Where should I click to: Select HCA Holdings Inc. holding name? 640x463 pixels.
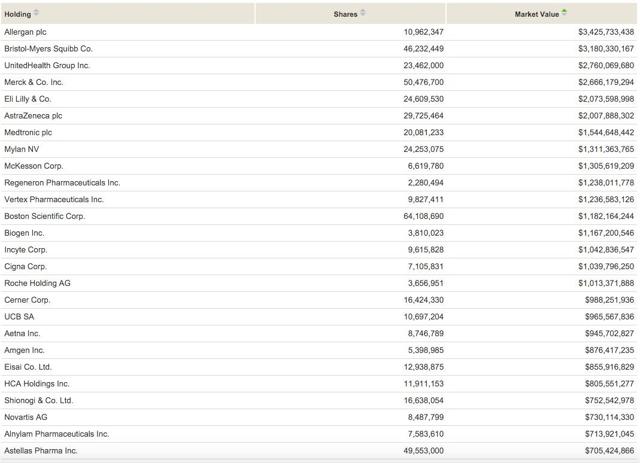pos(37,383)
